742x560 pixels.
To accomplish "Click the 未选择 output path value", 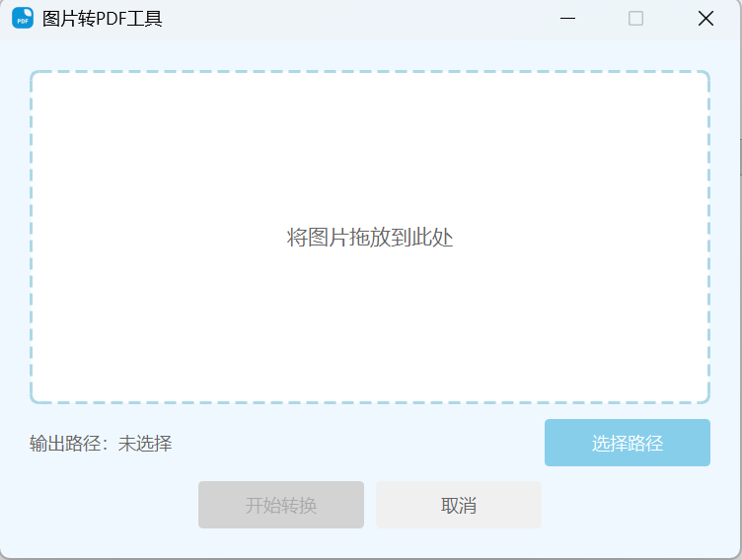I will (145, 444).
